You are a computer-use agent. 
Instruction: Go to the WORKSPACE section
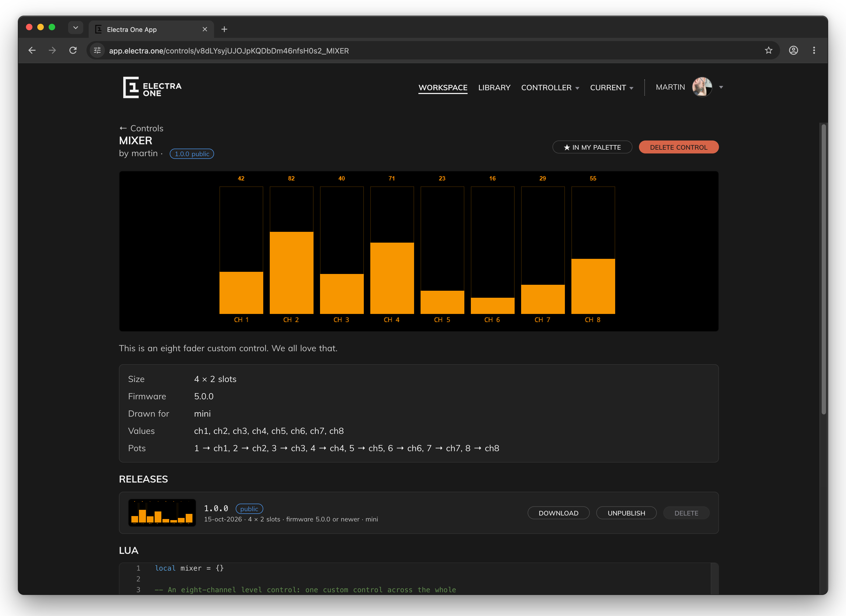tap(443, 88)
